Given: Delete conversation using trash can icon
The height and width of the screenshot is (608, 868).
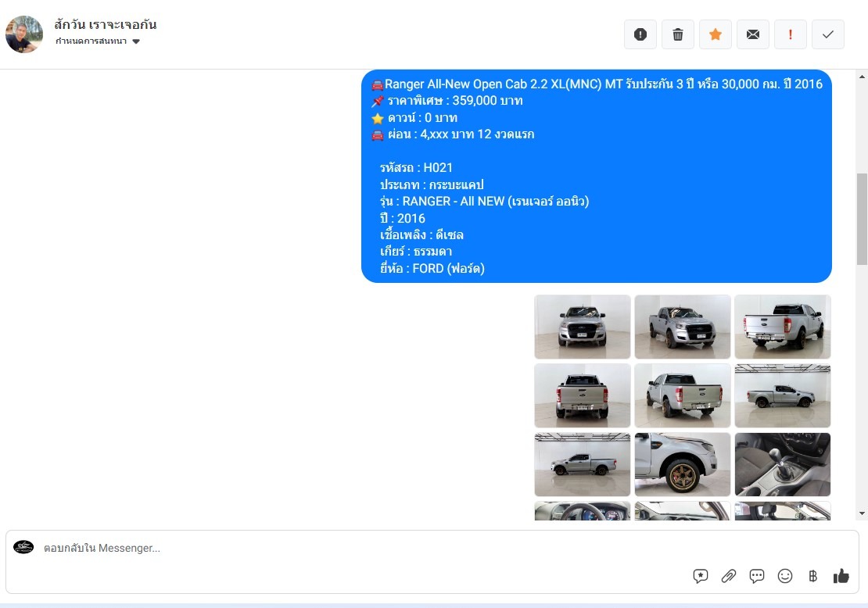Looking at the screenshot, I should tap(677, 34).
